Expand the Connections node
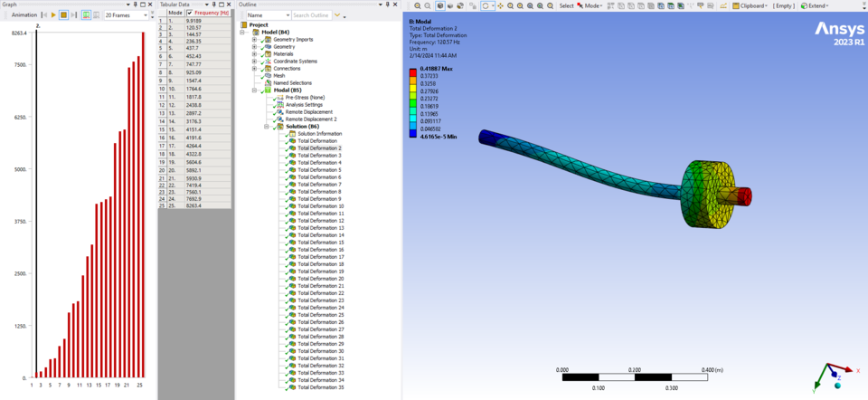This screenshot has width=868, height=400. pyautogui.click(x=255, y=68)
